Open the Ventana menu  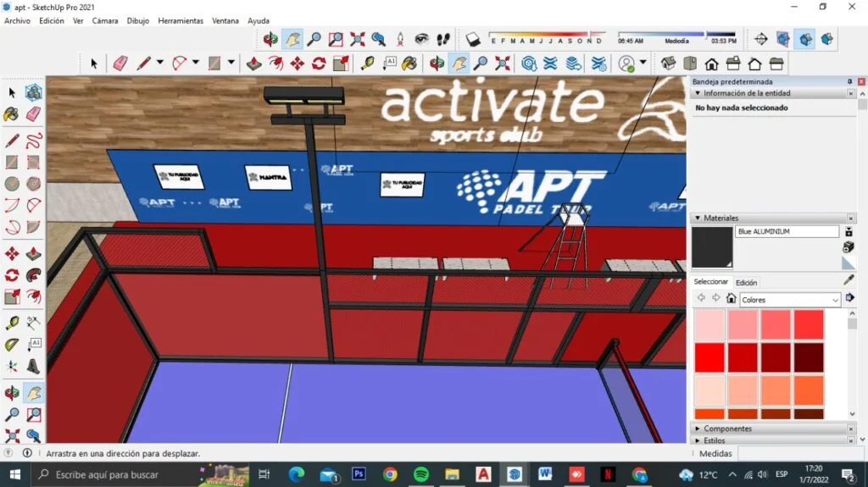click(x=225, y=20)
